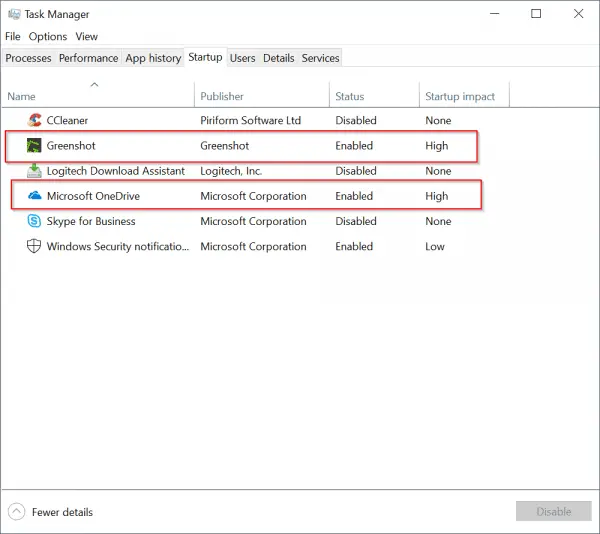Click the Greenshot app icon

34,145
